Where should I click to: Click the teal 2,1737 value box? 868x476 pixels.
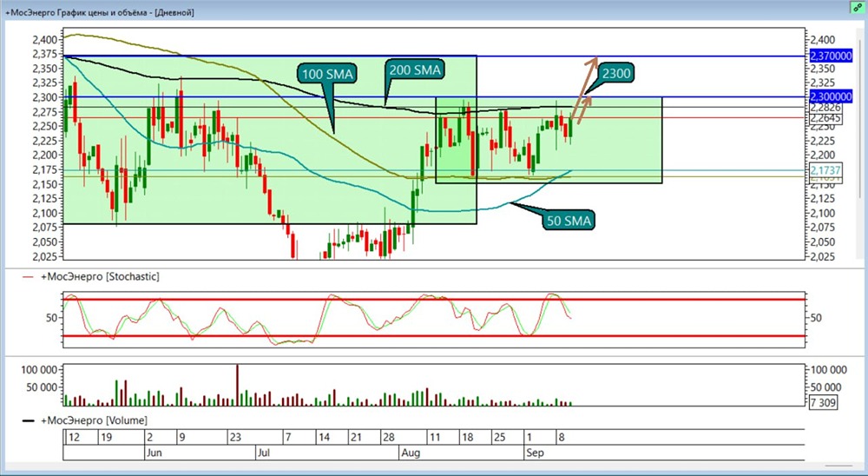pyautogui.click(x=826, y=169)
